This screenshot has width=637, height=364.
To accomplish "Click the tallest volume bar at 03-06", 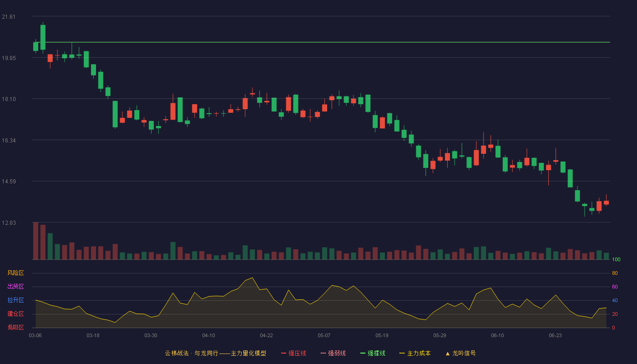I will [35, 241].
